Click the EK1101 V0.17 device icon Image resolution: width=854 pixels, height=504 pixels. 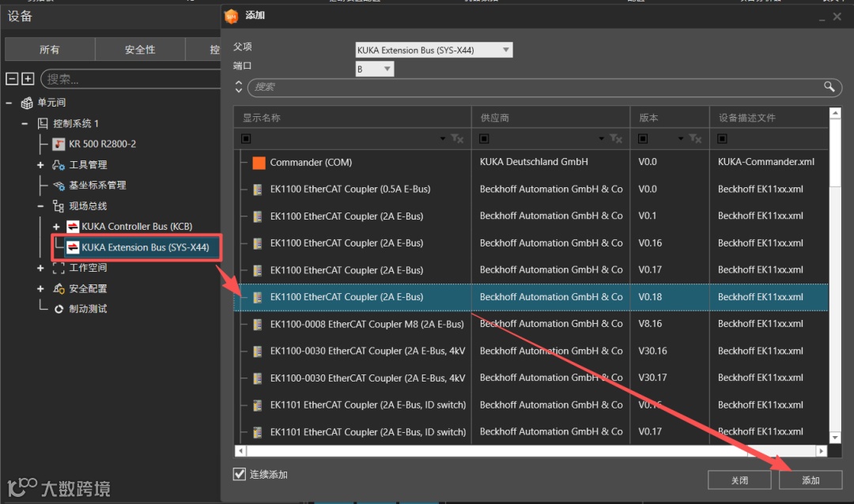[x=258, y=432]
